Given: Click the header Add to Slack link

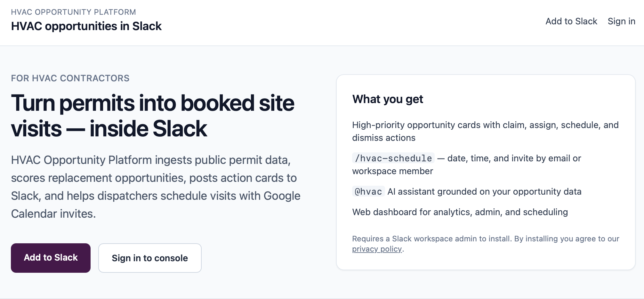Looking at the screenshot, I should [x=571, y=21].
